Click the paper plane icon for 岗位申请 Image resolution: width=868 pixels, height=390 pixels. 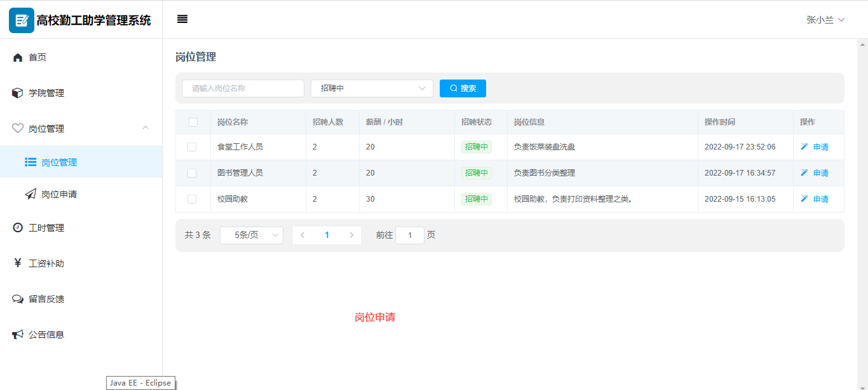pos(31,195)
